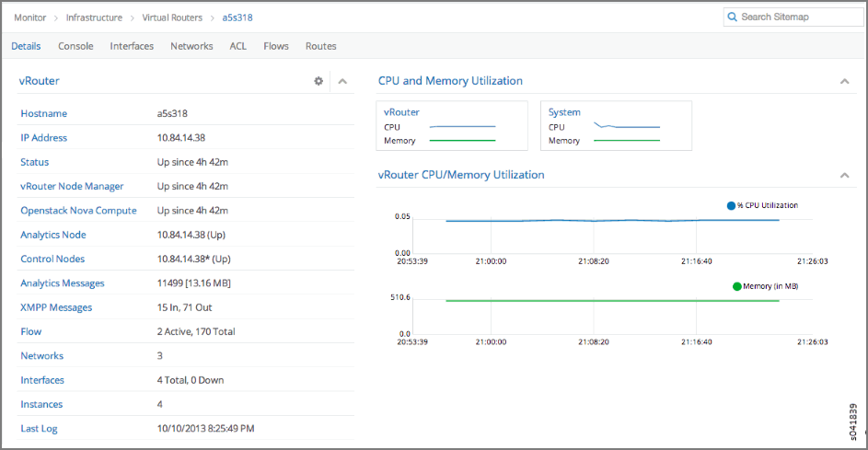Image resolution: width=868 pixels, height=450 pixels.
Task: Collapse the CPU and Memory Utilization panel
Action: [x=844, y=81]
